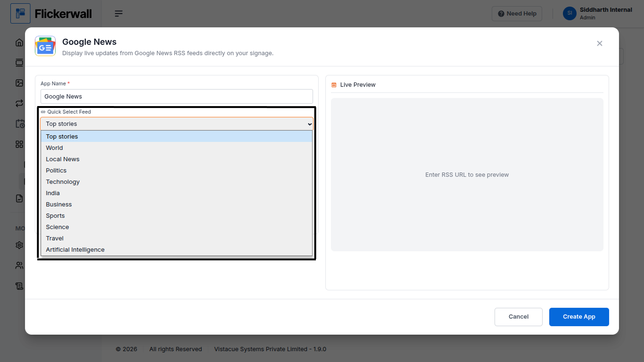The width and height of the screenshot is (644, 362).
Task: Select the Travel feed option
Action: click(x=176, y=238)
